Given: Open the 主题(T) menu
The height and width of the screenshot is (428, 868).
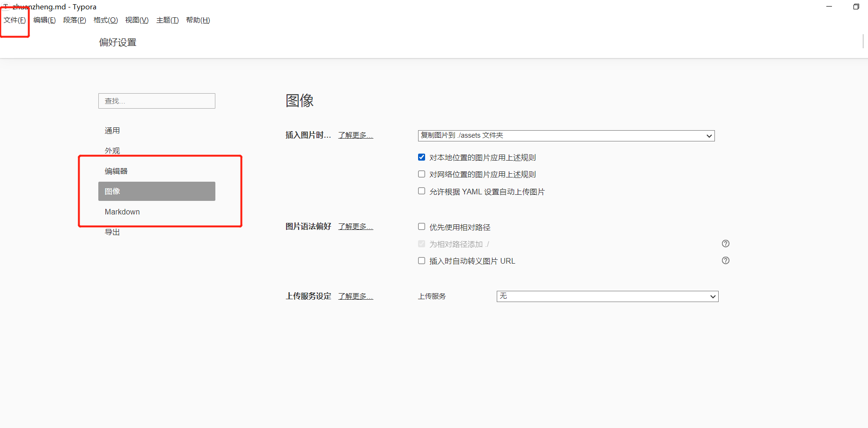Looking at the screenshot, I should (168, 20).
